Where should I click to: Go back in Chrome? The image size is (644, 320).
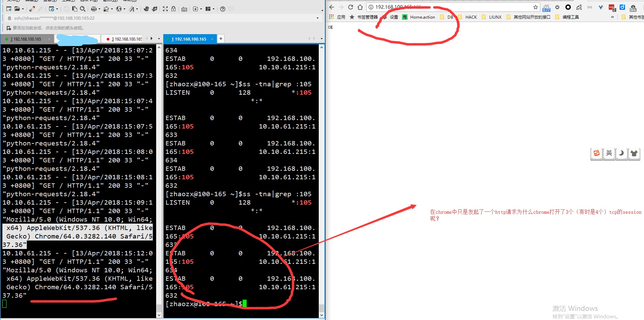point(332,7)
